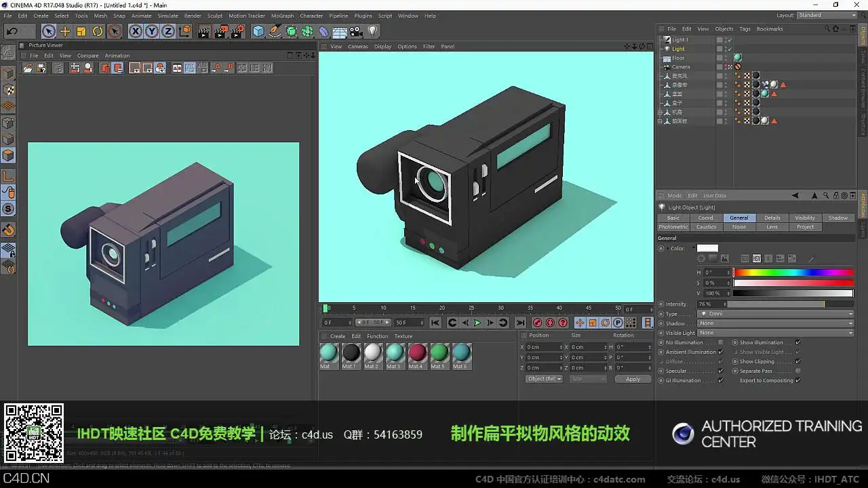Screen dimensions: 868x488
Task: Click Open file icon in Picture Viewer
Action: (28, 68)
